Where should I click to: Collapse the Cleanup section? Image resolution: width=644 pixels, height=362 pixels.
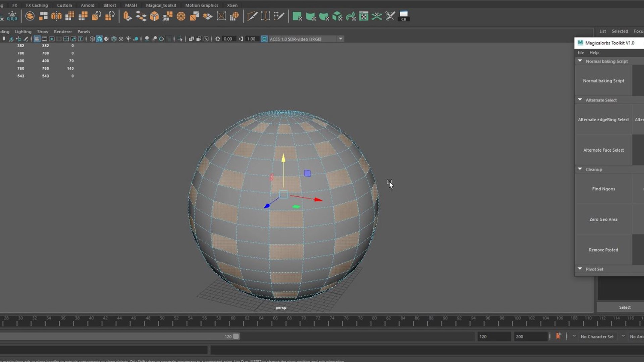pyautogui.click(x=580, y=169)
